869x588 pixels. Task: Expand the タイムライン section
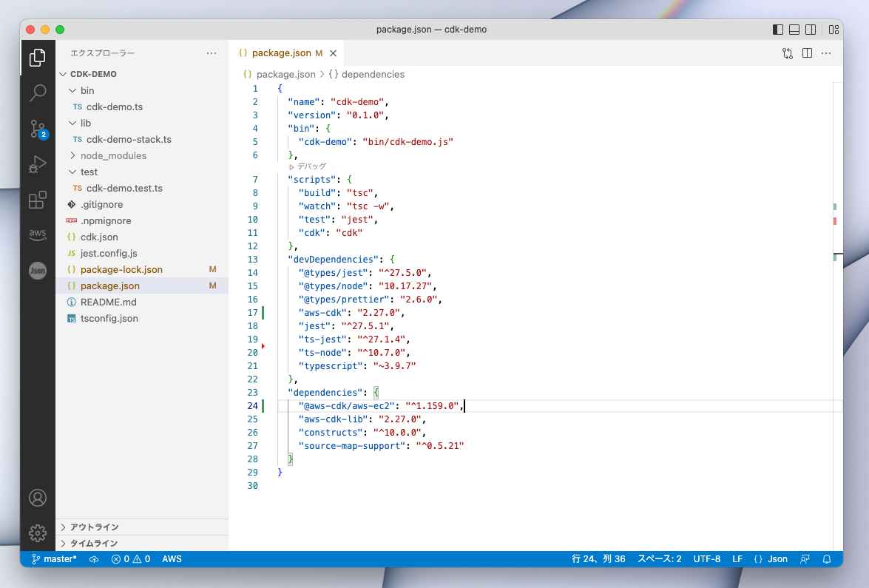point(142,543)
